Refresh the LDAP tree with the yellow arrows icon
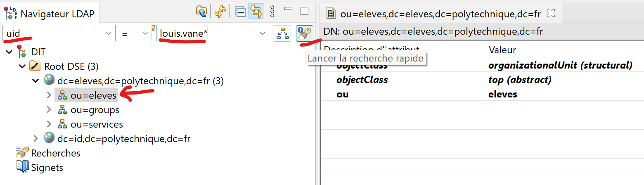 [x=221, y=12]
